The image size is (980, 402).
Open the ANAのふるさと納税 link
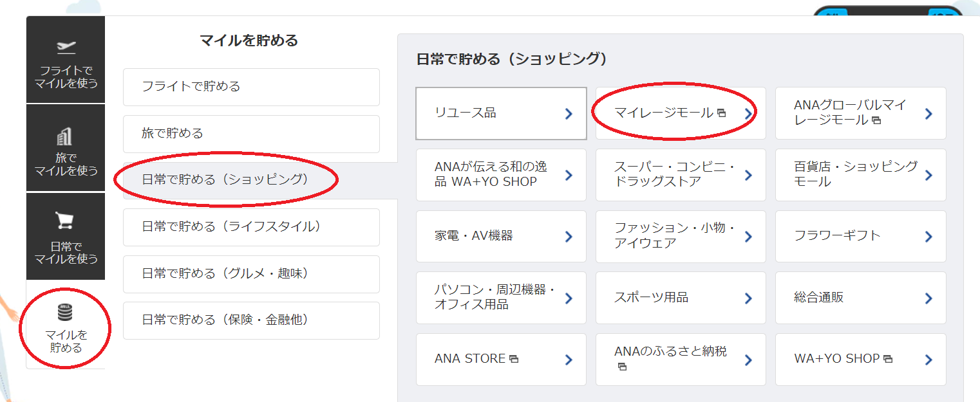(681, 360)
